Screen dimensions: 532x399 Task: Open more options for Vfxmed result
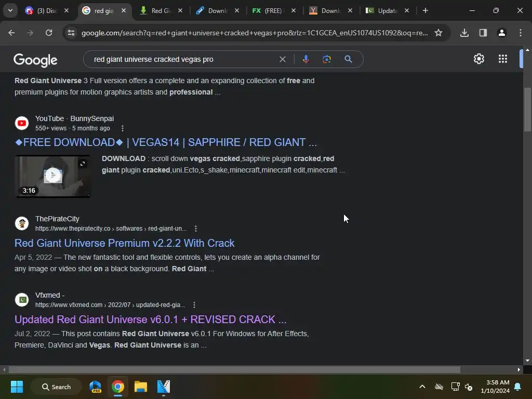pos(194,305)
